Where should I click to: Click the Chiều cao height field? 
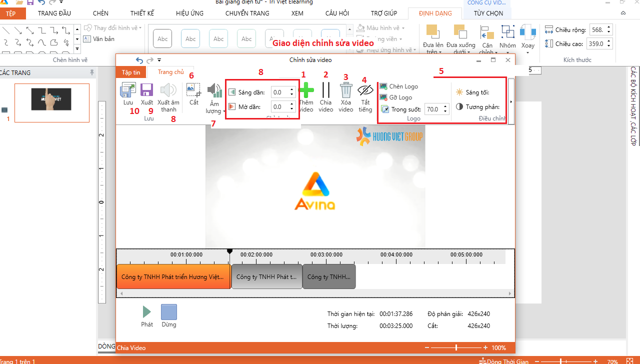pos(600,44)
